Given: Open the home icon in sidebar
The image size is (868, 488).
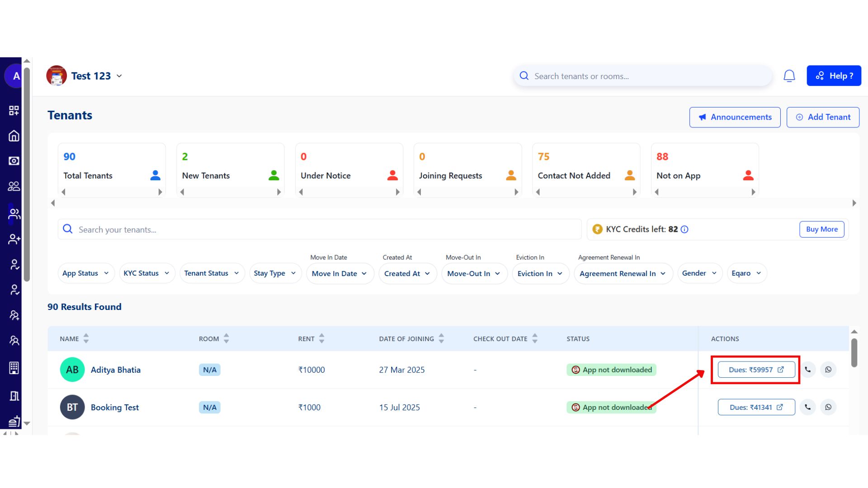Looking at the screenshot, I should point(14,136).
